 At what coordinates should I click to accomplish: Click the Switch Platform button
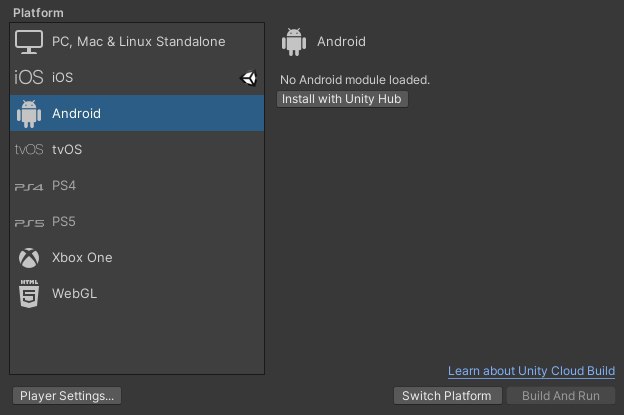point(447,396)
